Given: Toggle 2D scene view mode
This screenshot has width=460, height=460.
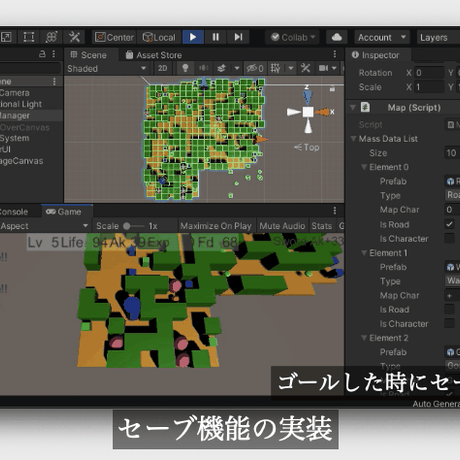Looking at the screenshot, I should 163,69.
